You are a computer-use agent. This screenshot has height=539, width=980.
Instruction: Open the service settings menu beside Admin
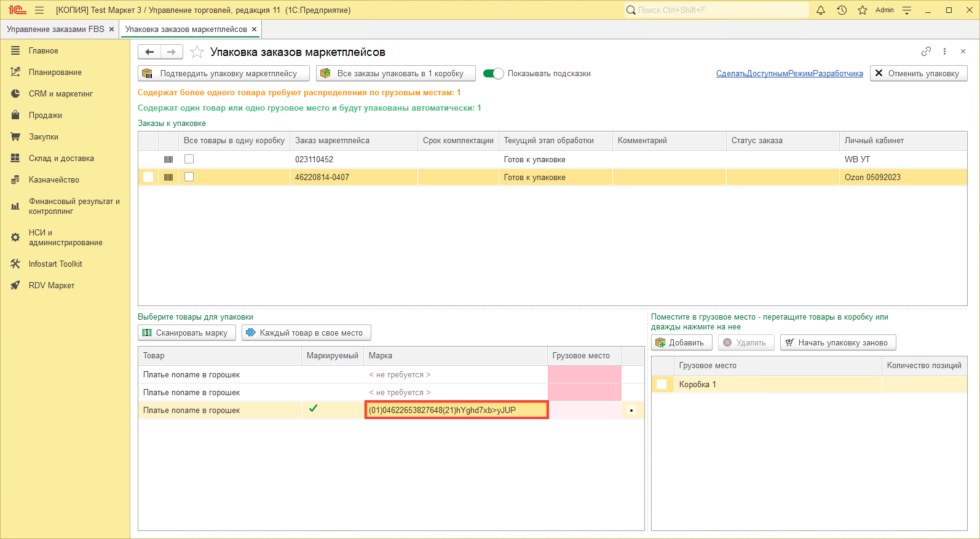tap(907, 10)
